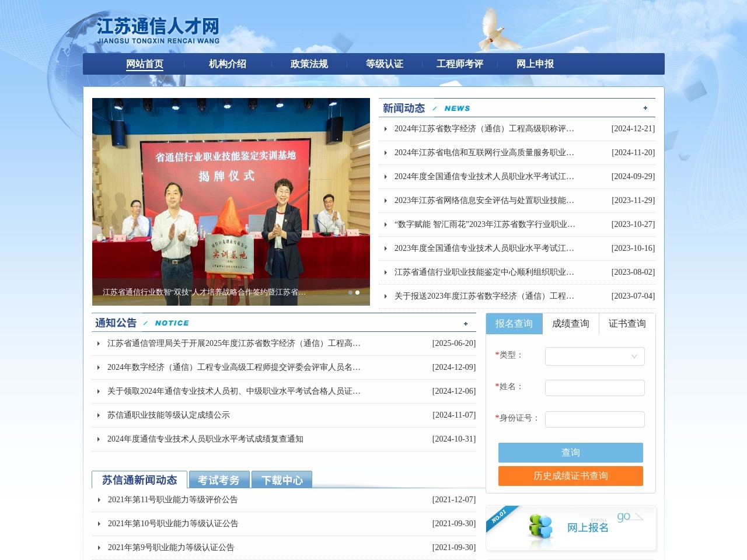
Task: Switch to the 苏信通新闻动态 tab
Action: click(x=139, y=480)
